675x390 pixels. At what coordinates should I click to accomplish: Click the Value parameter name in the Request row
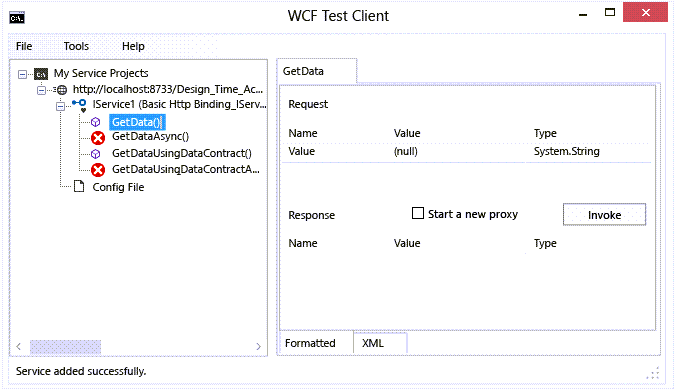point(301,152)
